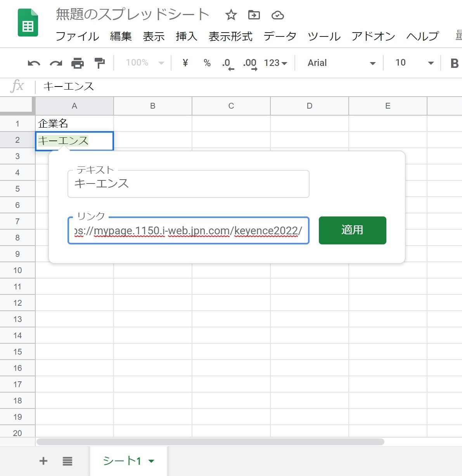462x476 pixels.
Task: Select column E header
Action: 388,106
